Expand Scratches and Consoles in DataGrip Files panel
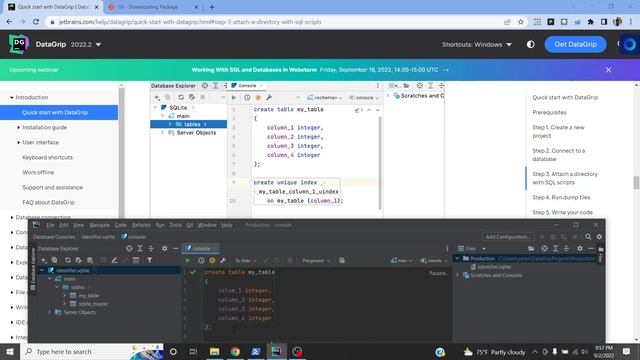640x360 pixels. pyautogui.click(x=458, y=275)
